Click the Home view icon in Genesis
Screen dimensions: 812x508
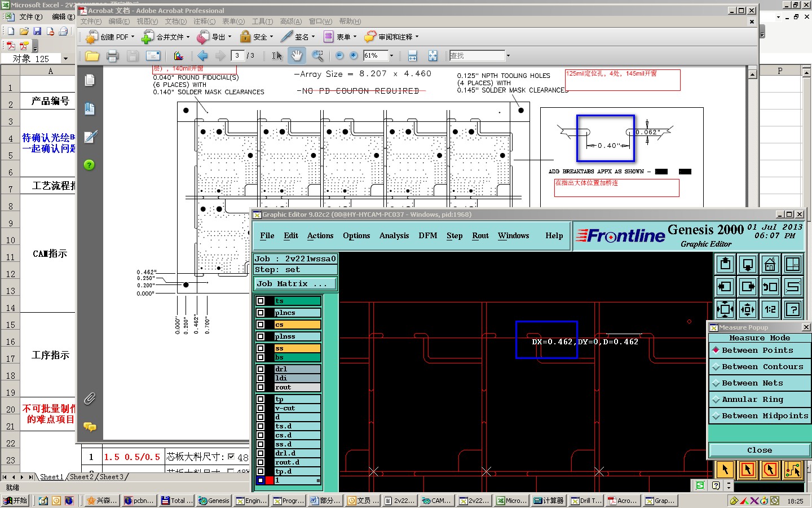[770, 264]
